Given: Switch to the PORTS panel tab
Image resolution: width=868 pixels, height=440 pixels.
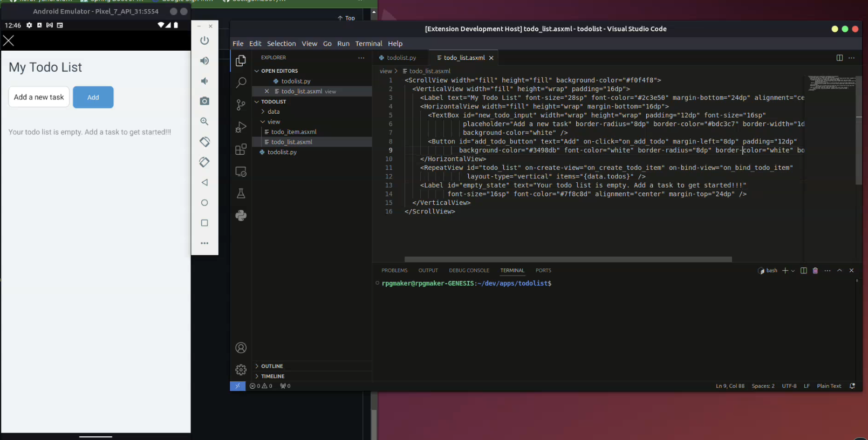Looking at the screenshot, I should click(x=543, y=271).
